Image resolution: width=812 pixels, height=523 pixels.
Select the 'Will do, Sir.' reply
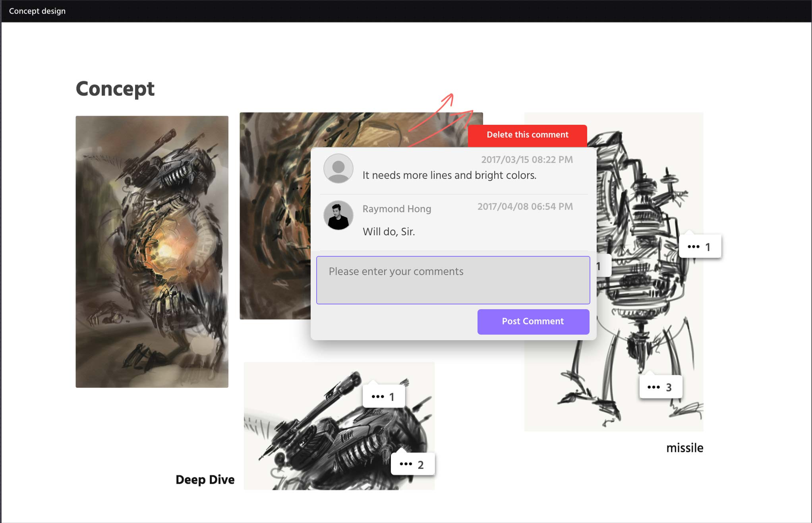[389, 232]
